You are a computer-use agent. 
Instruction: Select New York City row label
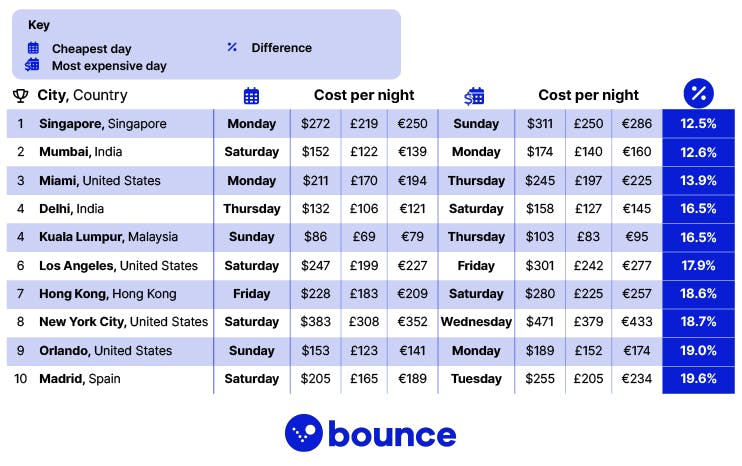coord(123,322)
